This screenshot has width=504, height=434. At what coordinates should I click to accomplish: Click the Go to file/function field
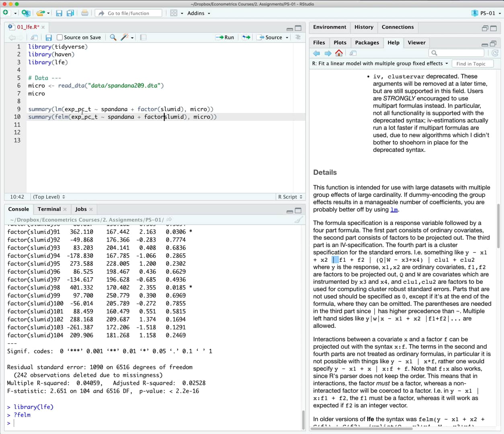tap(129, 13)
